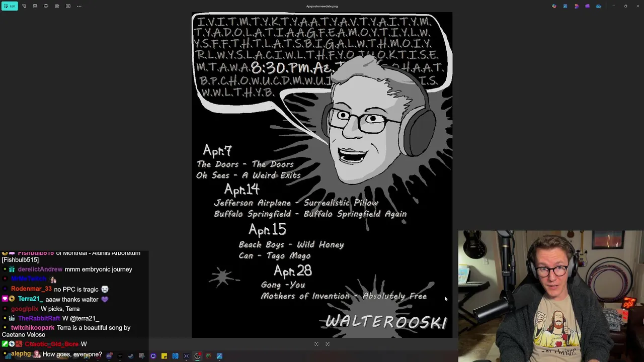Viewport: 644px width, 362px height.
Task: Print the poster via the printer icon
Action: 46,6
